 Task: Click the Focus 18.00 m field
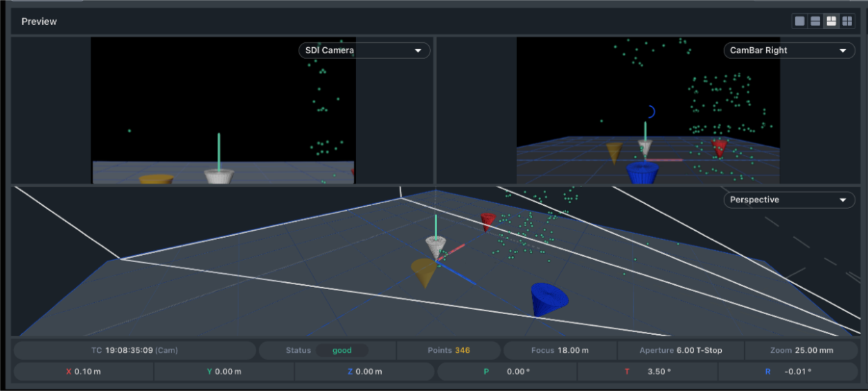click(560, 350)
